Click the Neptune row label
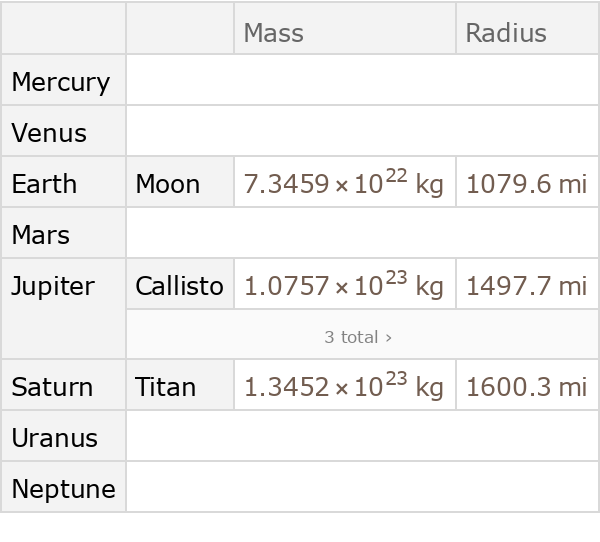This screenshot has width=600, height=542. pos(63,489)
